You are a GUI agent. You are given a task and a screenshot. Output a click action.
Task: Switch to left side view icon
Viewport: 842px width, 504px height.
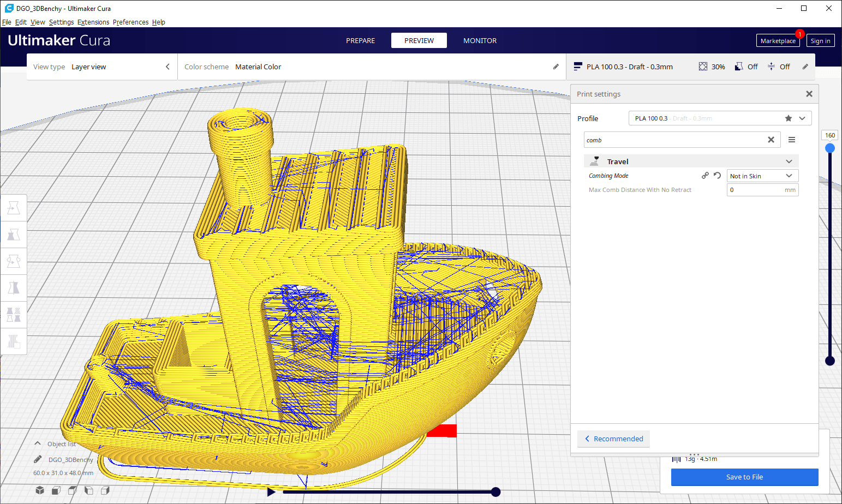pos(88,490)
